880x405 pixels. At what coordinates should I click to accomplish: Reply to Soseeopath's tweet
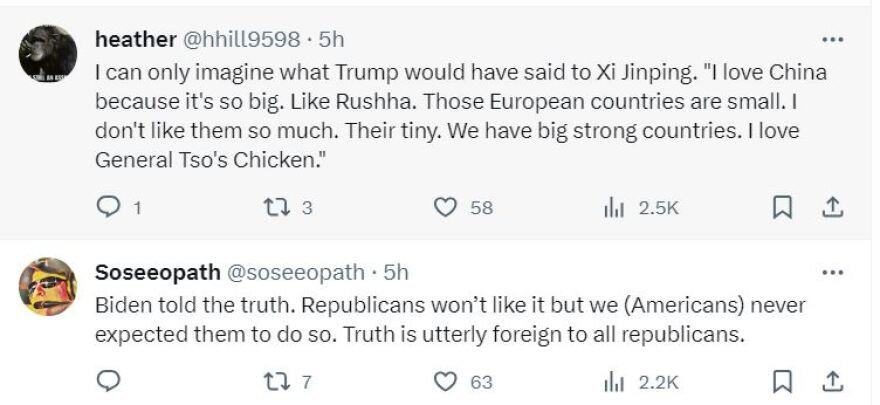click(x=109, y=381)
